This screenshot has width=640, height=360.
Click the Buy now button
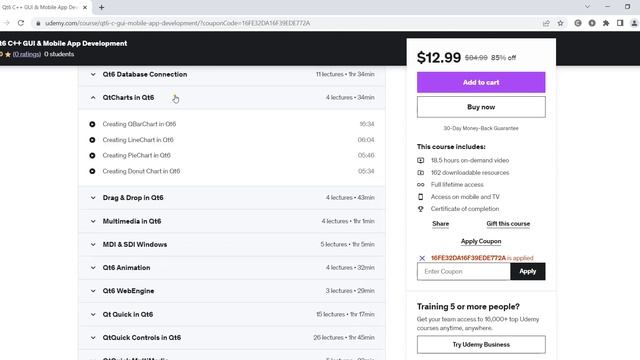[481, 107]
